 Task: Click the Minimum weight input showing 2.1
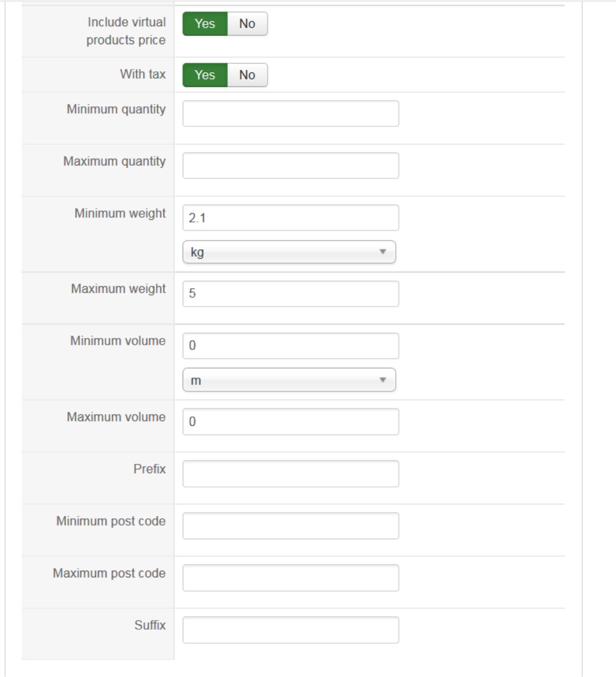pos(291,218)
